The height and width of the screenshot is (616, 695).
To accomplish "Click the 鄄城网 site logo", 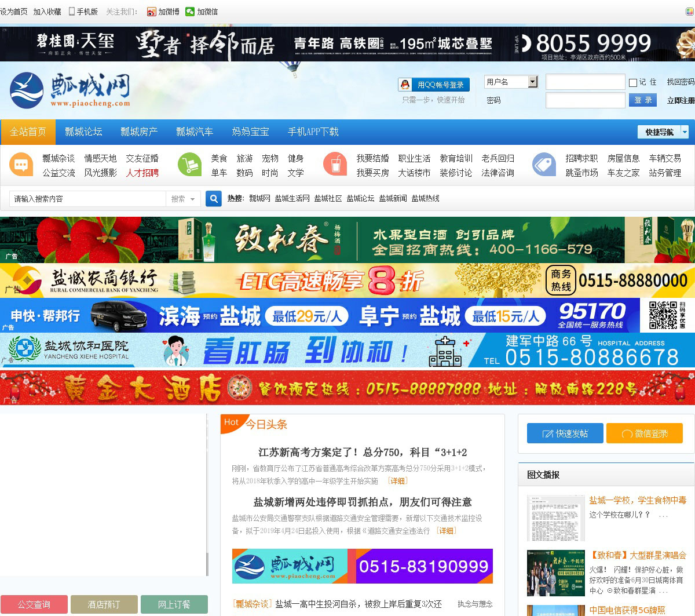I will point(70,90).
